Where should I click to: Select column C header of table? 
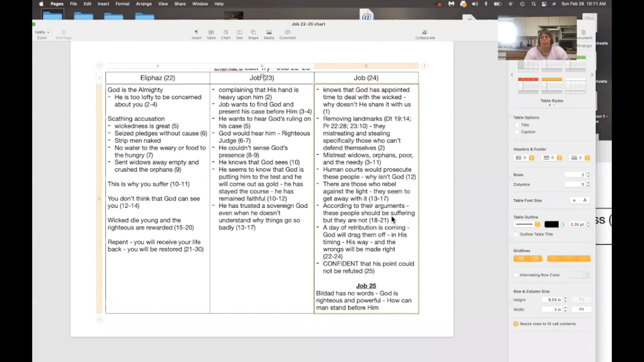click(x=366, y=66)
